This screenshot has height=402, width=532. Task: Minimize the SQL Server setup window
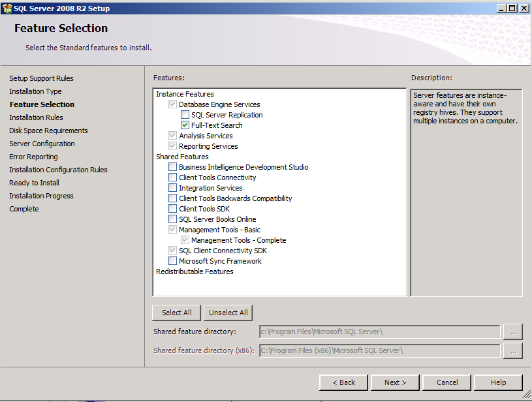click(502, 8)
